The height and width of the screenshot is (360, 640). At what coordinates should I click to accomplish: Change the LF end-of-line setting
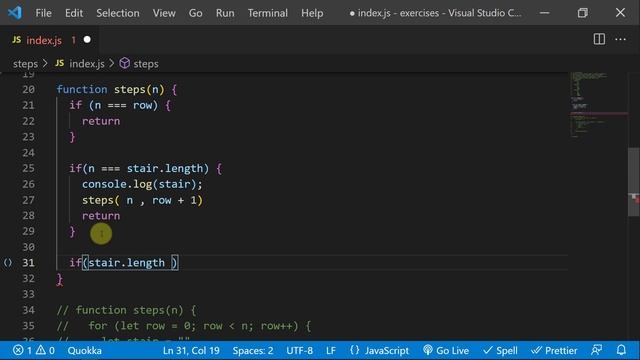click(331, 351)
